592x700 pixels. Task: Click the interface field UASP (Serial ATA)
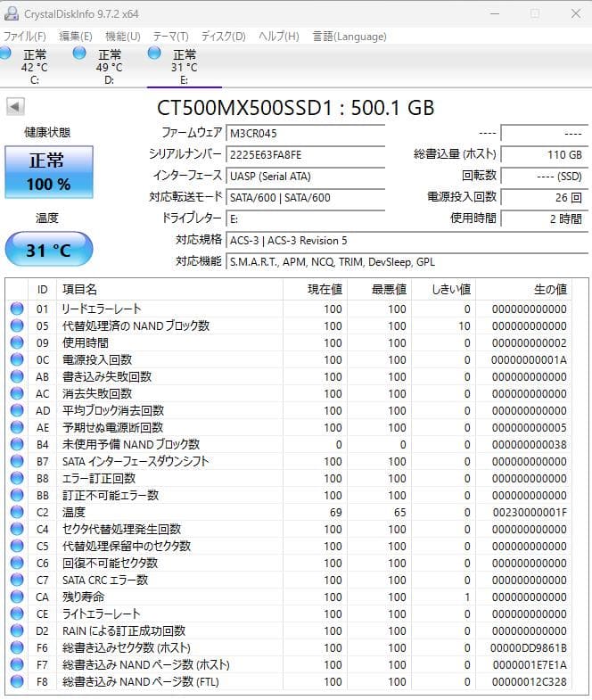point(306,176)
